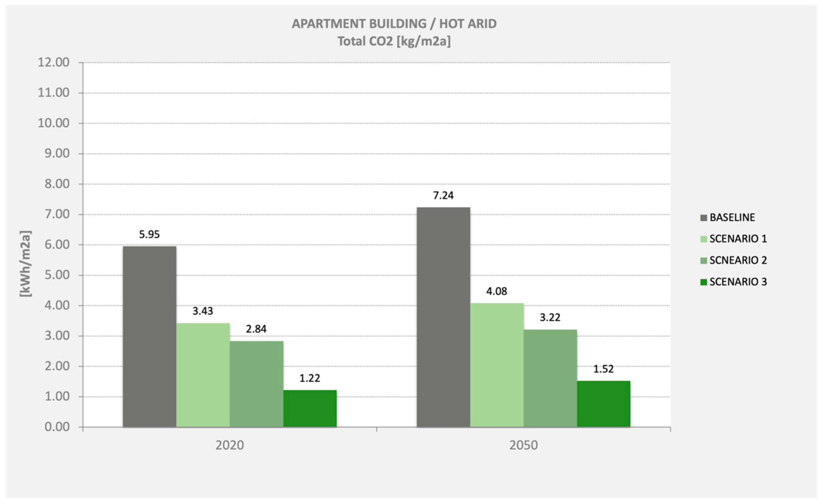Click the [kWh/m2a] vertical axis title
823x504 pixels.
(x=25, y=264)
